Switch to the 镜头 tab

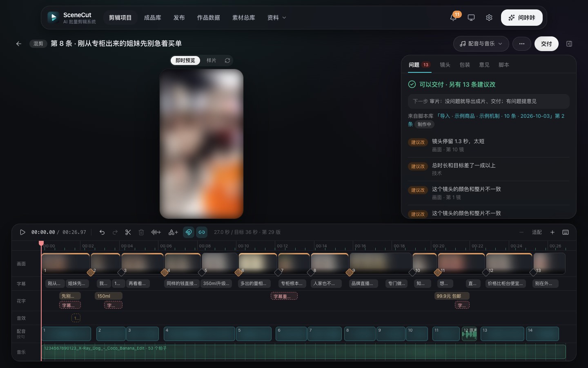445,65
